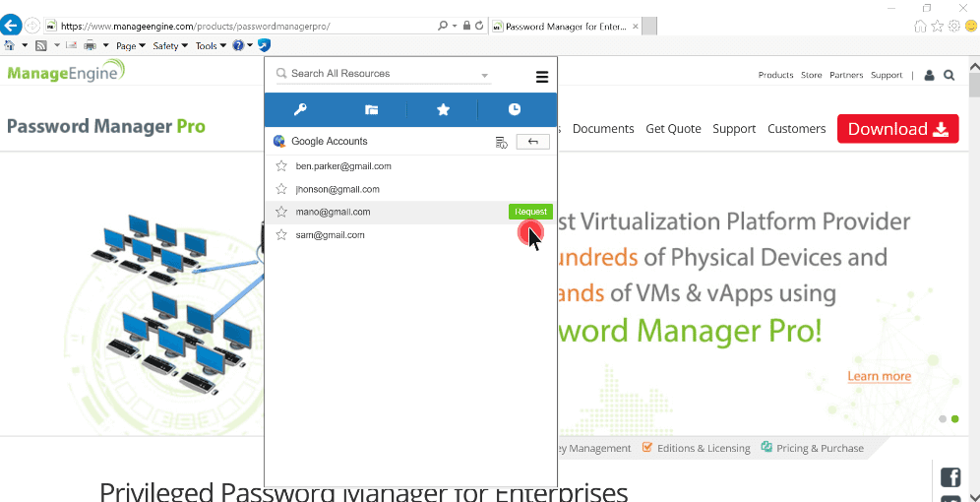Favorite jhonson@gmail.com with its star
Viewport: 980px width, 502px height.
coord(281,189)
